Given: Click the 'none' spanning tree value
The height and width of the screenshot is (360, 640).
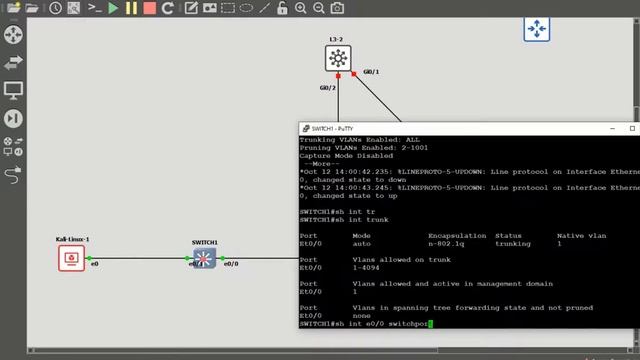Looking at the screenshot, I should coord(361,316).
